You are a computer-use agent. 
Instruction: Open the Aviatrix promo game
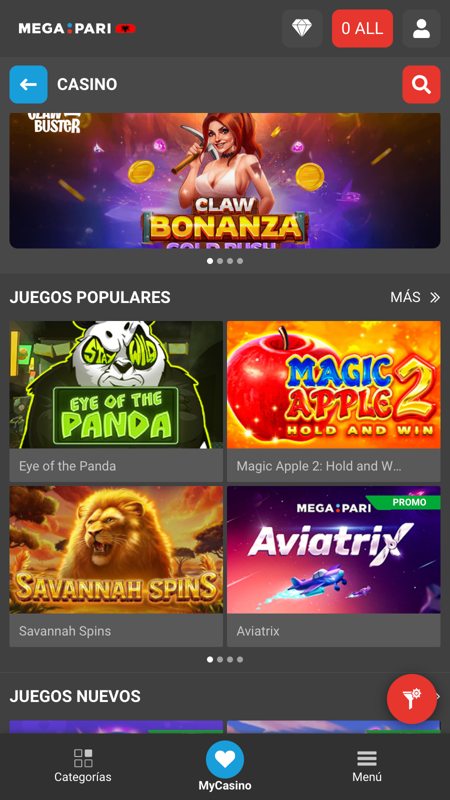[x=334, y=566]
